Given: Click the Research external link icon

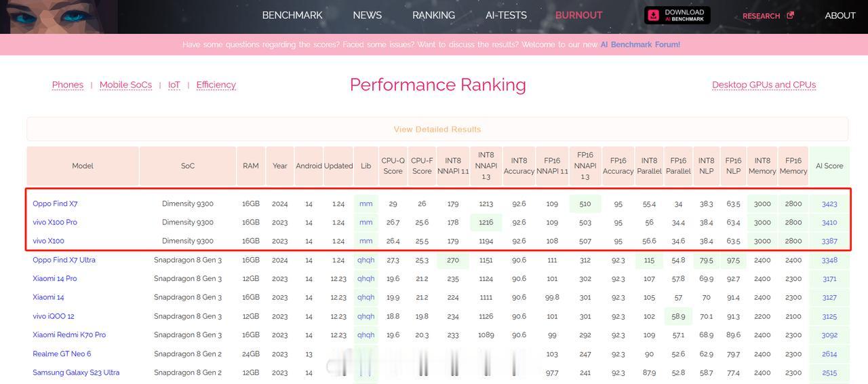Looking at the screenshot, I should pyautogui.click(x=790, y=15).
